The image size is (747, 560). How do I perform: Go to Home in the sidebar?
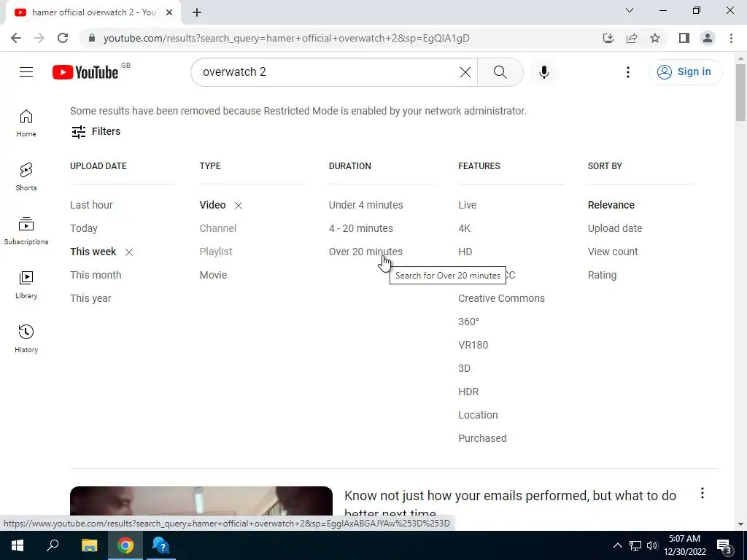coord(26,122)
